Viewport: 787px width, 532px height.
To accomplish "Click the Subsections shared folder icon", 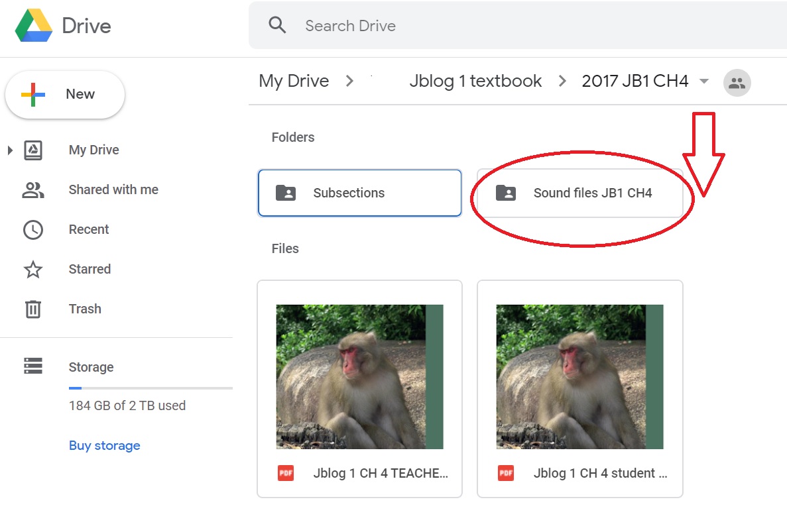I will [x=286, y=193].
